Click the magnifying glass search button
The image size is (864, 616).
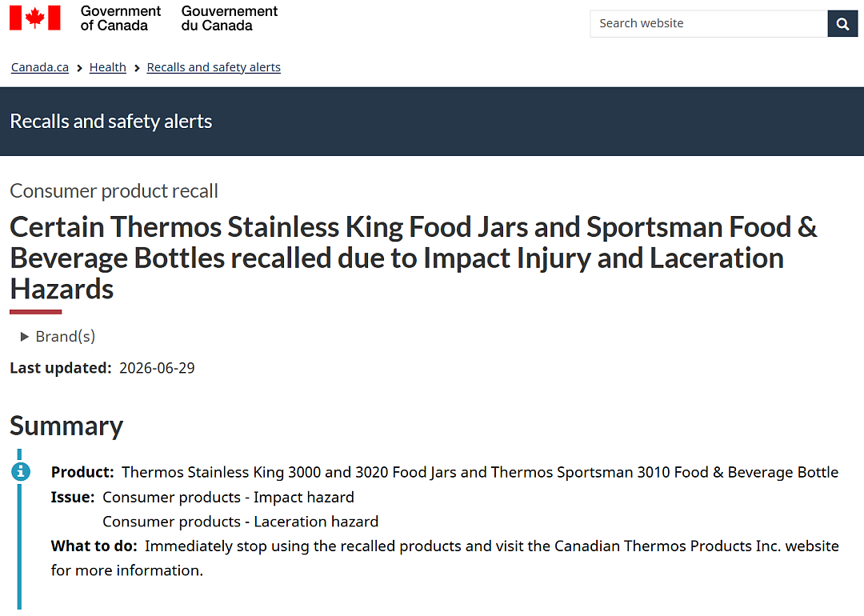(842, 24)
